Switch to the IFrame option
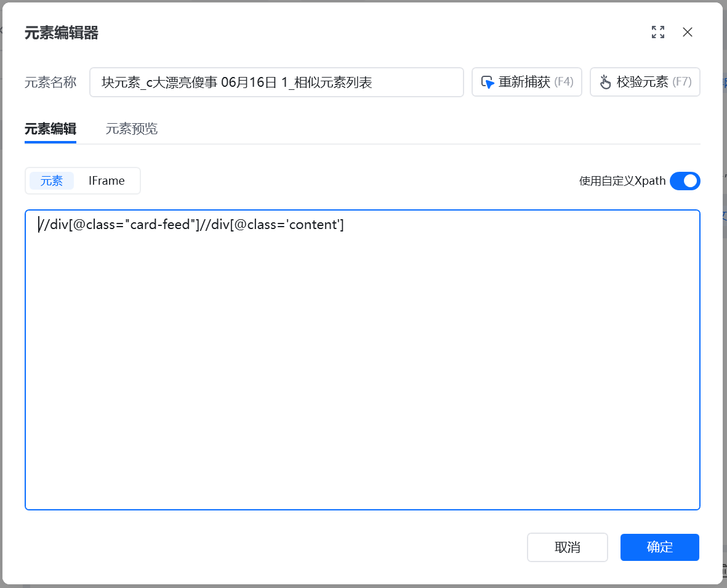The height and width of the screenshot is (588, 727). 106,180
